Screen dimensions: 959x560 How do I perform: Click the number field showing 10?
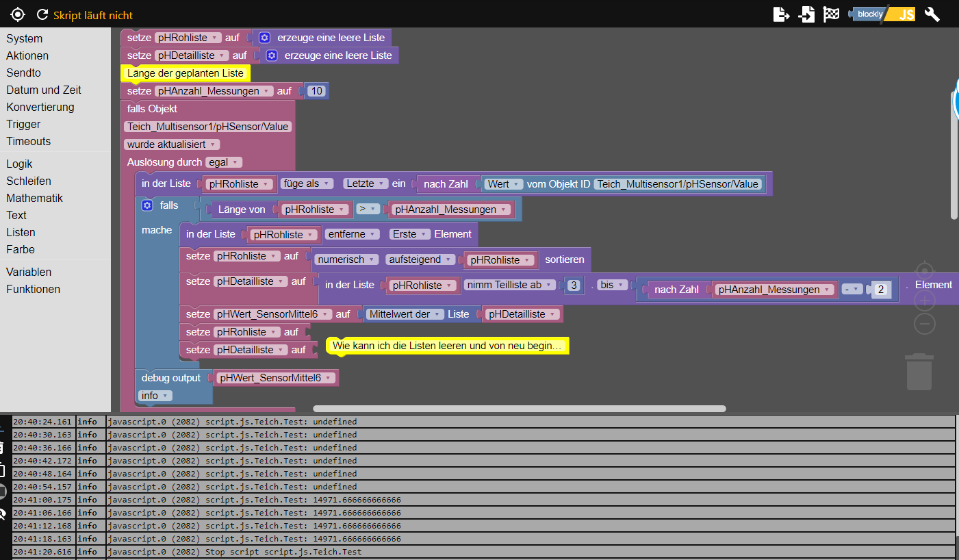pyautogui.click(x=316, y=91)
